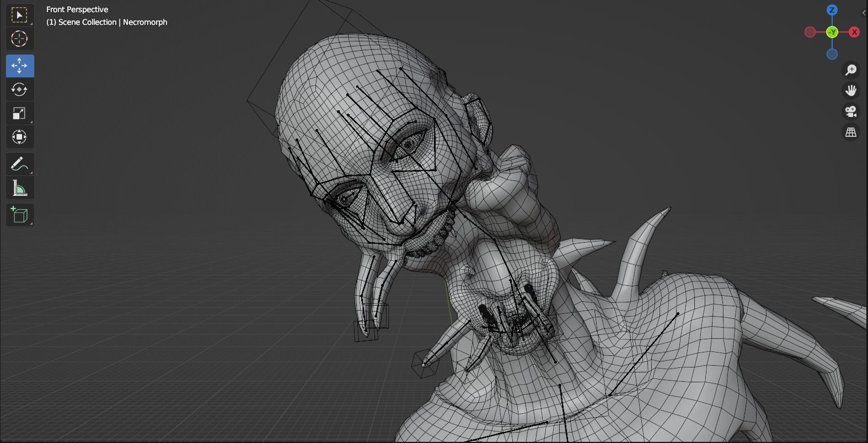Choose the Move tool
Viewport: 868px width, 443px height.
19,66
